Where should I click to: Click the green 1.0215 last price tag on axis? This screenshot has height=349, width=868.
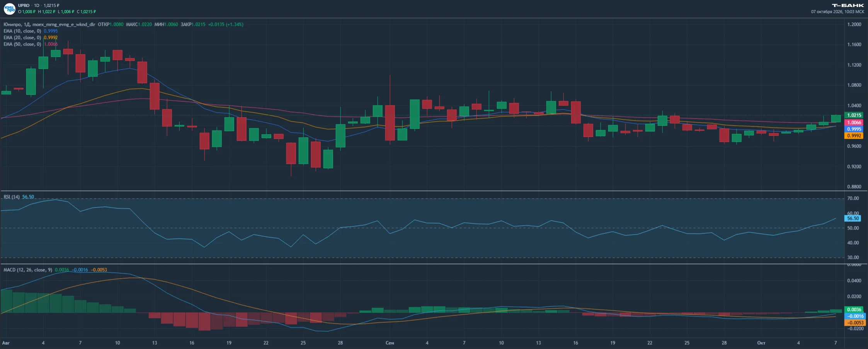[x=854, y=115]
